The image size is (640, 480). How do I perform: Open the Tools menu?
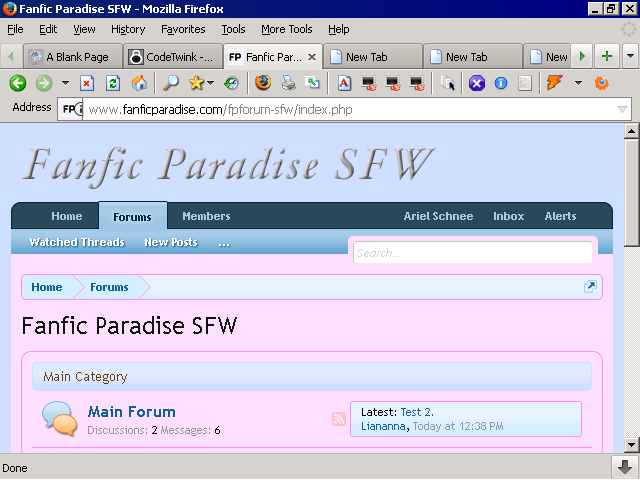pyautogui.click(x=233, y=29)
